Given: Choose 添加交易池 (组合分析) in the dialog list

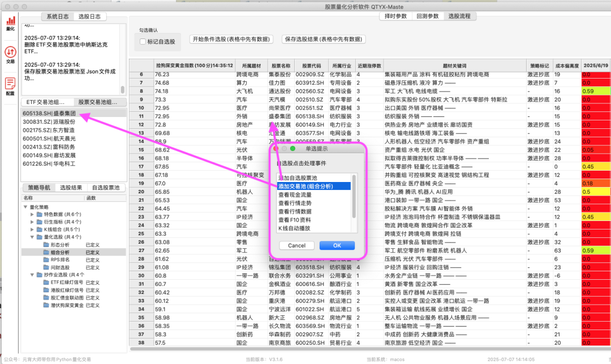Looking at the screenshot, I should (314, 187).
